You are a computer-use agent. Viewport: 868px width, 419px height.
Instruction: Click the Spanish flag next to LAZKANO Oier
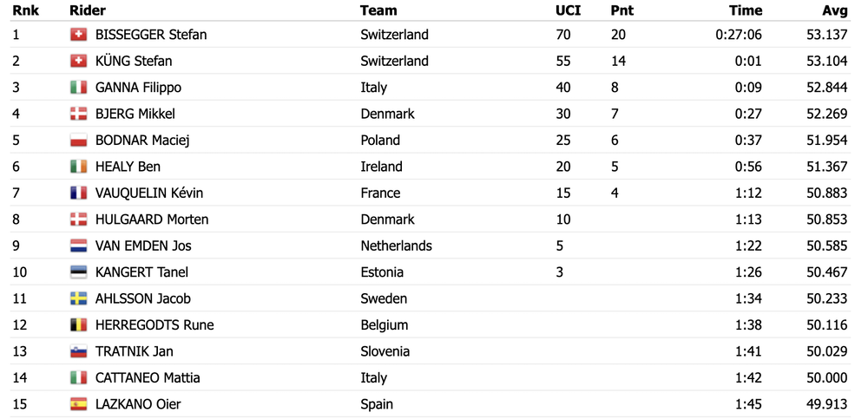pos(79,404)
